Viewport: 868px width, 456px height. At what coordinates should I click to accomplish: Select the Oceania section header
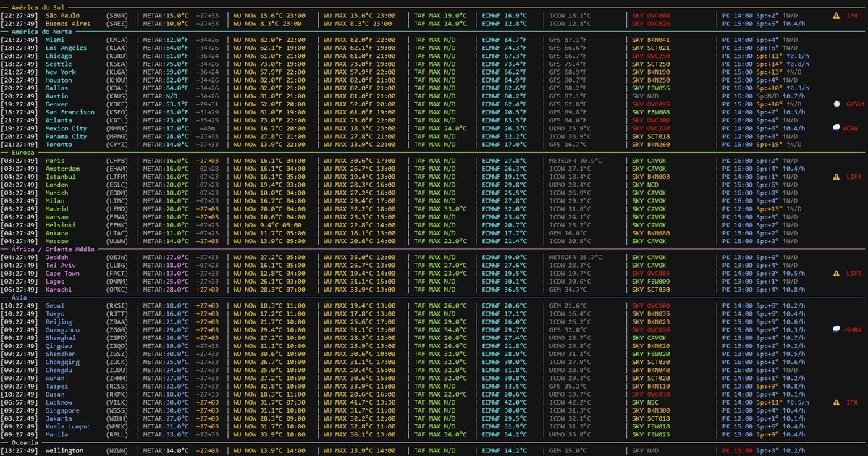tap(25, 443)
